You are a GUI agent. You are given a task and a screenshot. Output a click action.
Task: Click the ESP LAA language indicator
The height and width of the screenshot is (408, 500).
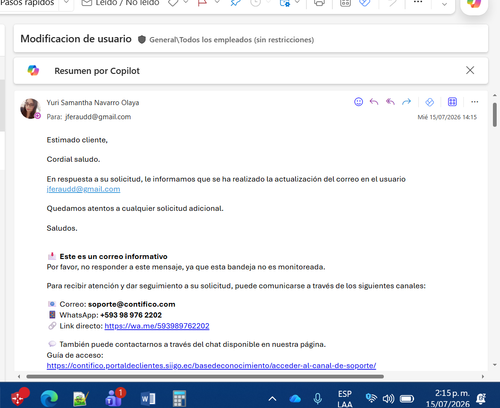point(345,399)
